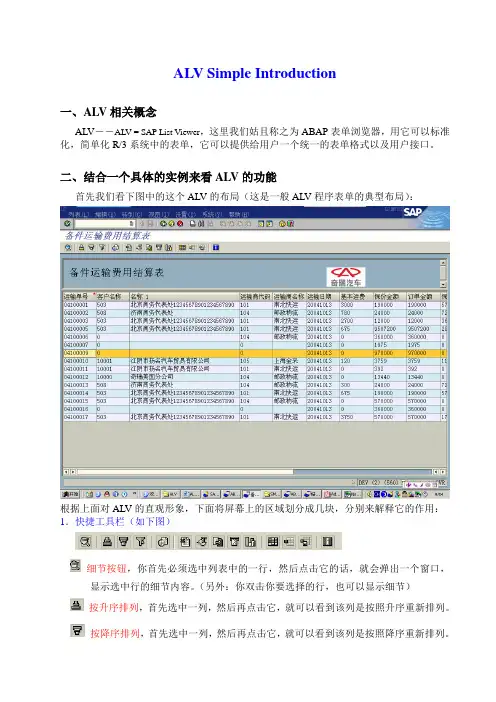Click the document title ALV Simple Introduction
496x702 pixels.
tap(254, 73)
